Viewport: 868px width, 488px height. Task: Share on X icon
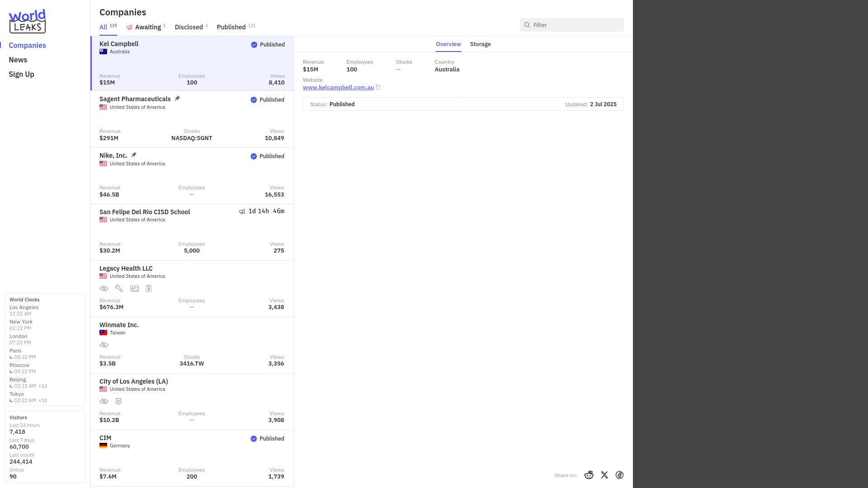pos(604,475)
